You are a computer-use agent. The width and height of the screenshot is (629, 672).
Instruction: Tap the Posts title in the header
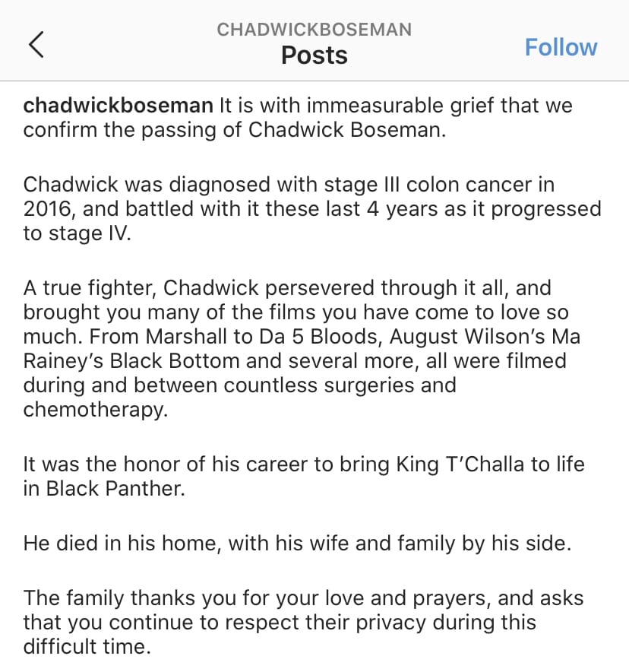tap(314, 55)
